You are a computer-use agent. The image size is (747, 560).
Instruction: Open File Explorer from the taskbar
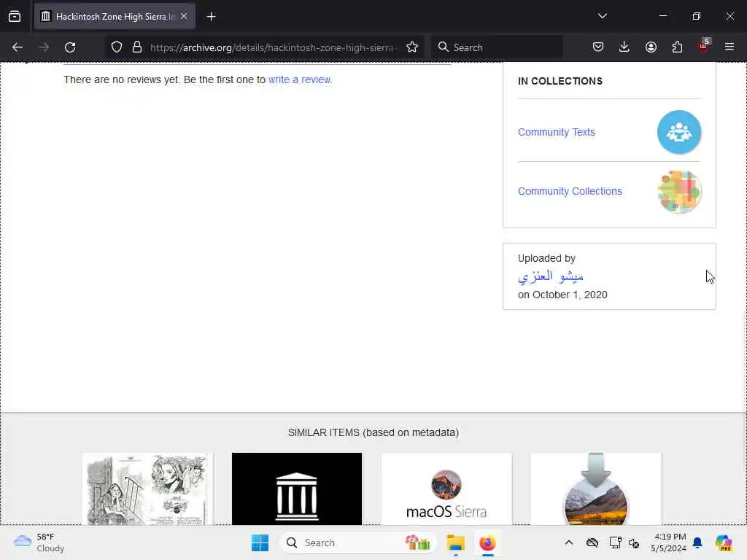[455, 542]
